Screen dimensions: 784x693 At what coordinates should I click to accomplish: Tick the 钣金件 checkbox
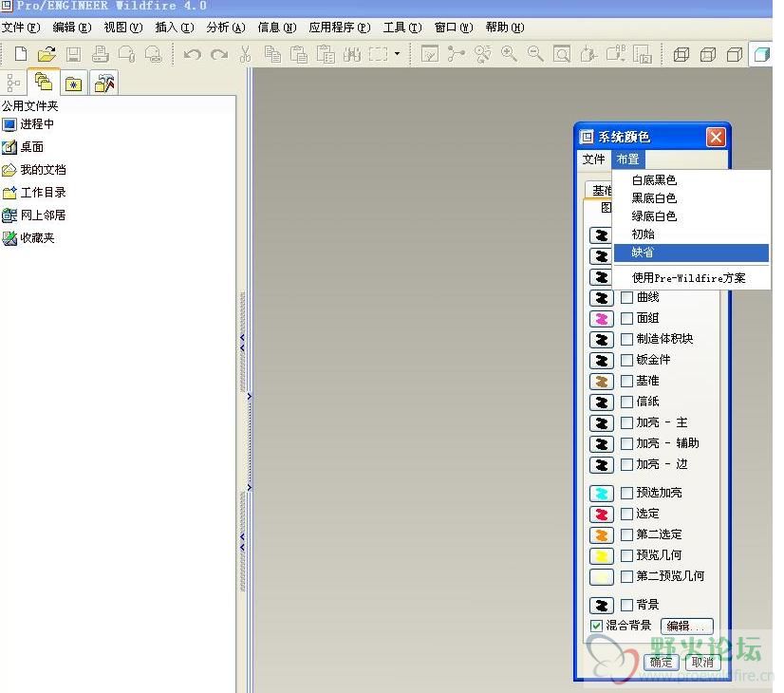click(626, 360)
